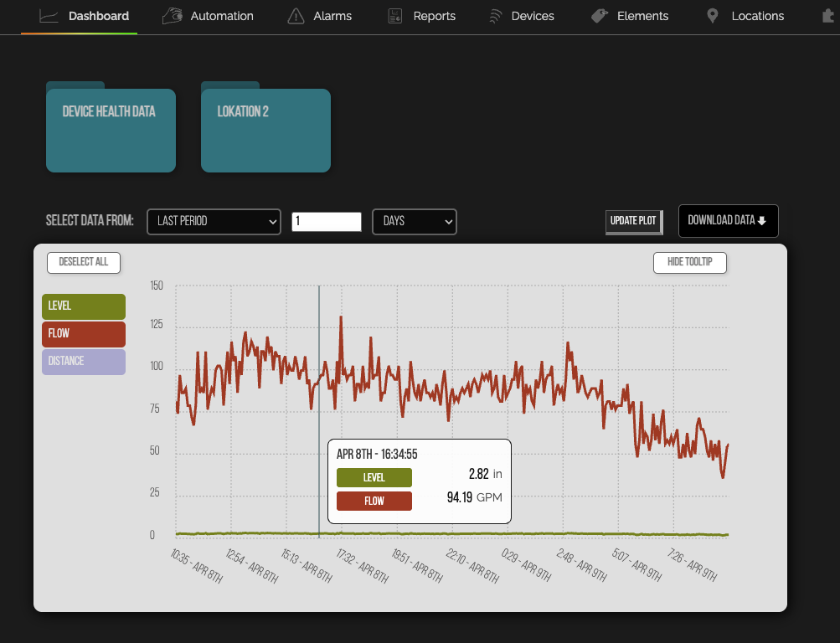Enable the Distance series in legend
This screenshot has height=643, width=840.
click(x=84, y=362)
